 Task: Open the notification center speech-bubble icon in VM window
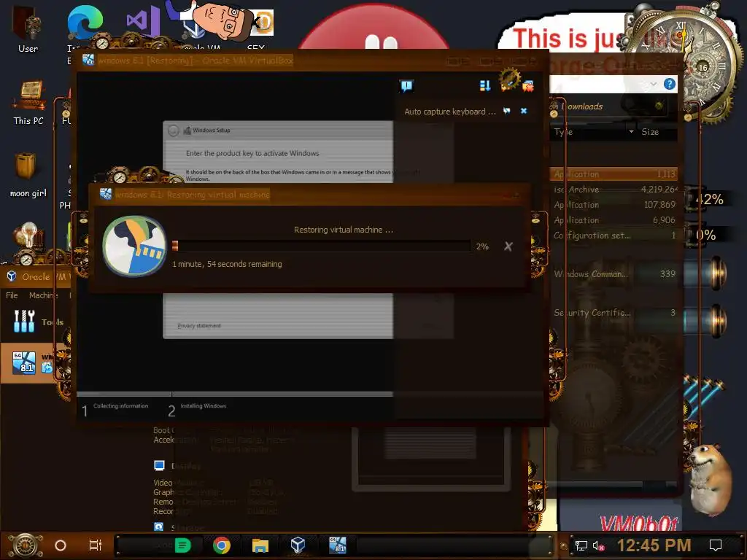point(406,86)
